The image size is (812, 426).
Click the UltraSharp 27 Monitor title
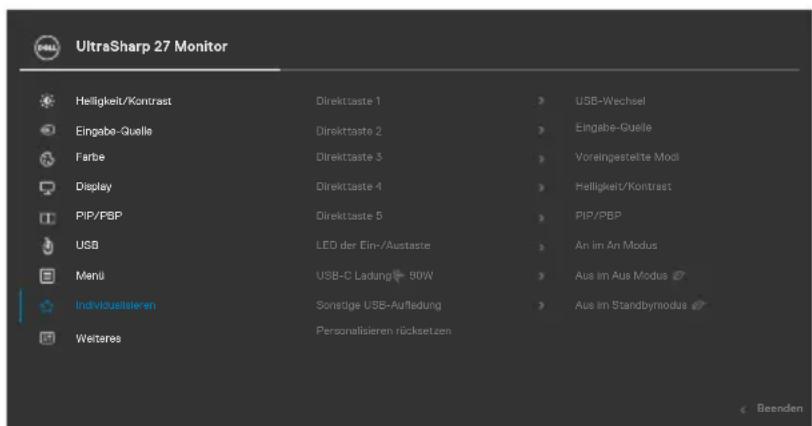(x=151, y=47)
